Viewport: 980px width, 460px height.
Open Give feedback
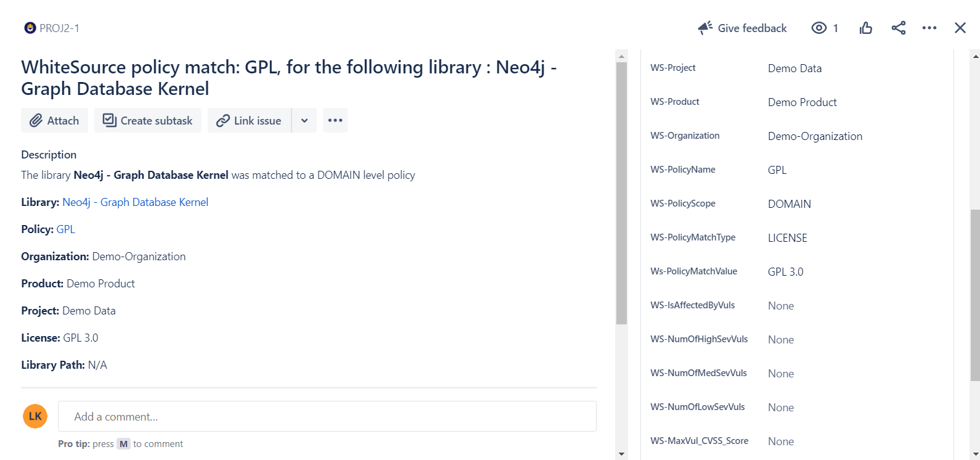coord(743,28)
